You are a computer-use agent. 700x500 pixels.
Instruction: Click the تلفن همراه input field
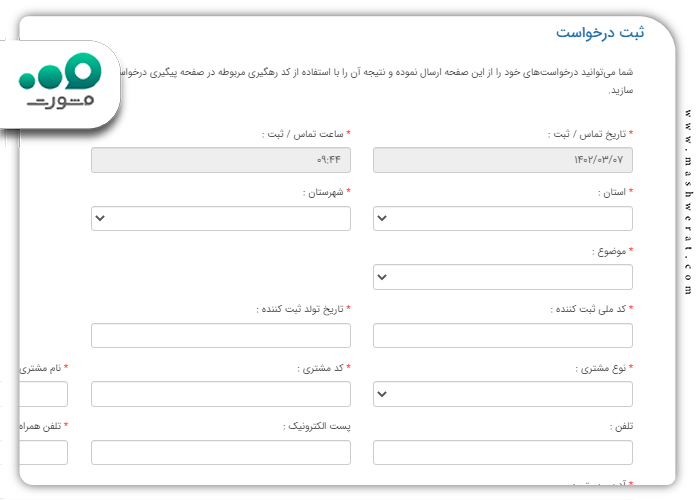click(43, 452)
